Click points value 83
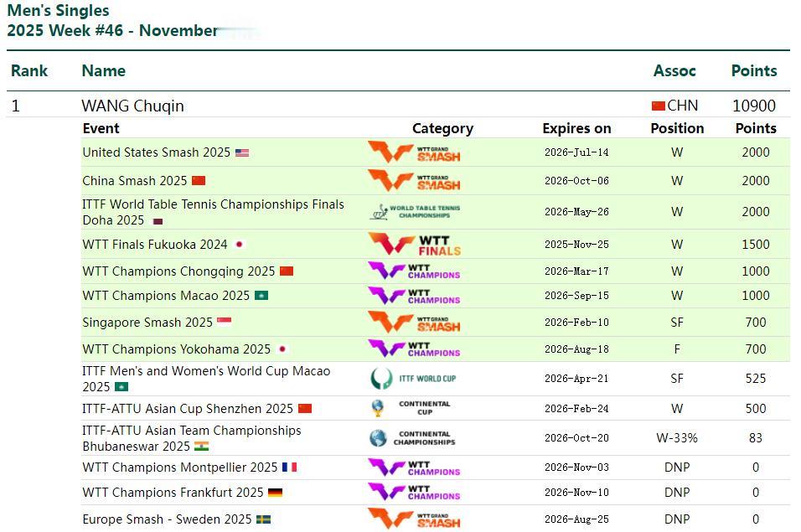This screenshot has height=532, width=801. click(756, 438)
